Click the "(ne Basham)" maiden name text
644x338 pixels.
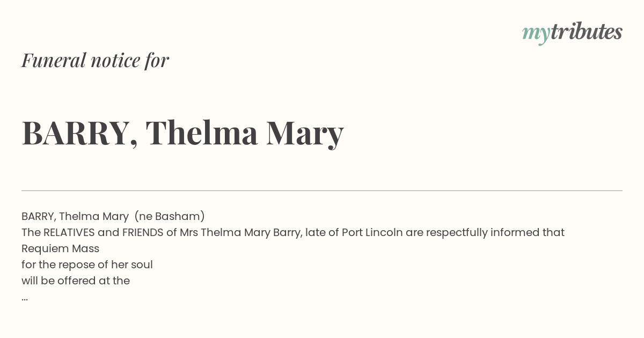click(x=170, y=216)
